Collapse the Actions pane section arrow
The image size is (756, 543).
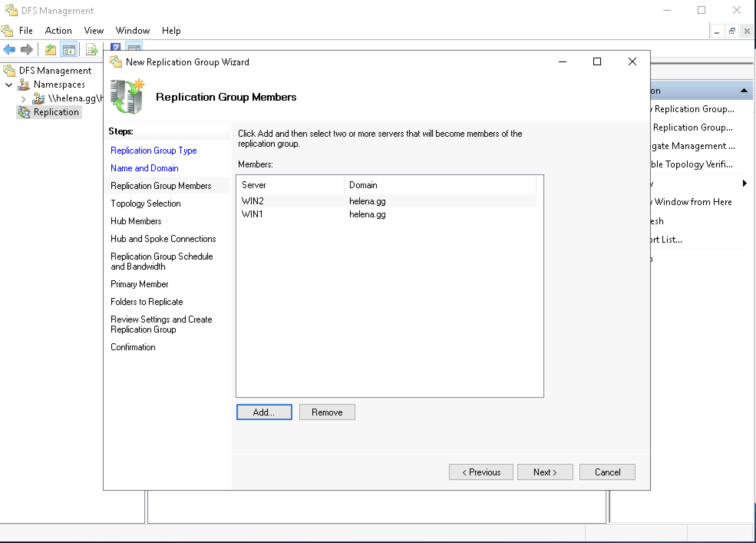coord(744,91)
